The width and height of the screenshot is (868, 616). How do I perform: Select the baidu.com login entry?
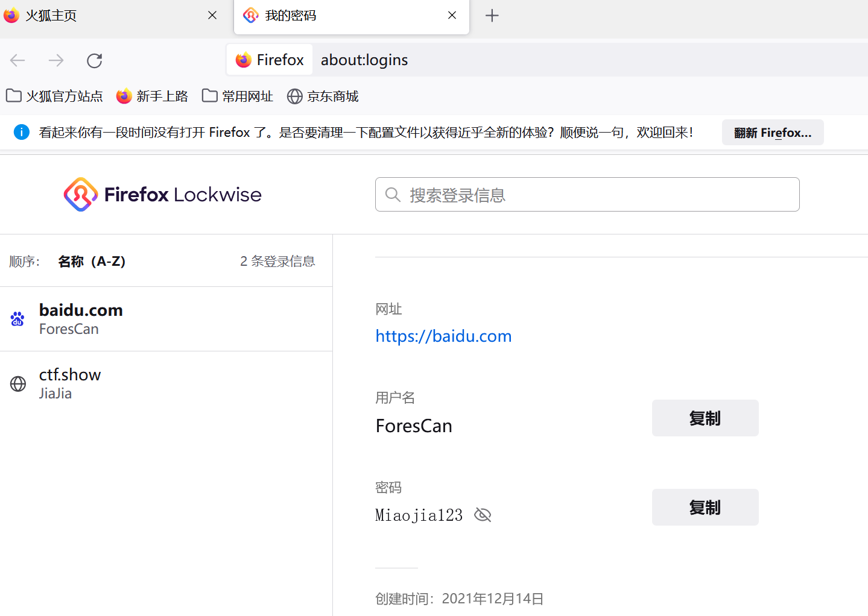pyautogui.click(x=166, y=319)
